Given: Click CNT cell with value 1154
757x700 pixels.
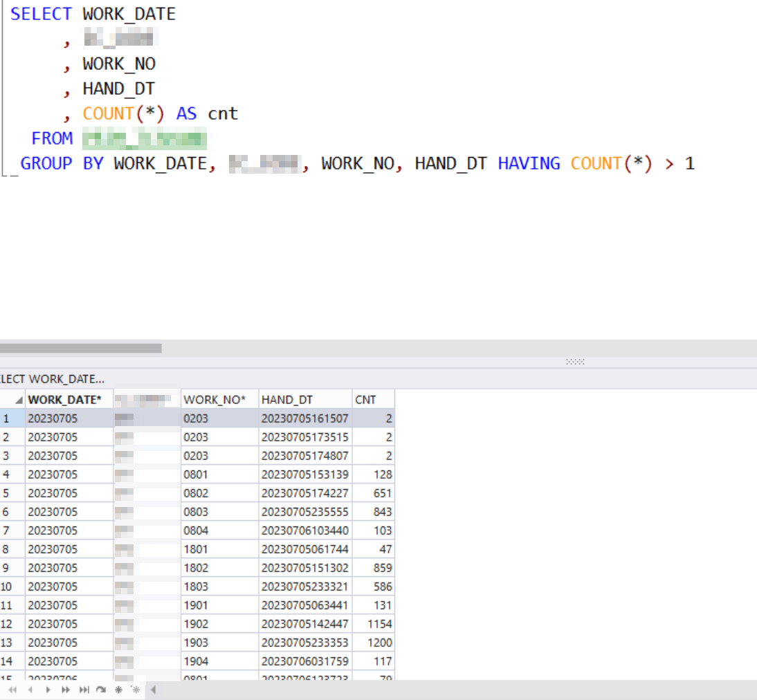Looking at the screenshot, I should click(x=374, y=624).
